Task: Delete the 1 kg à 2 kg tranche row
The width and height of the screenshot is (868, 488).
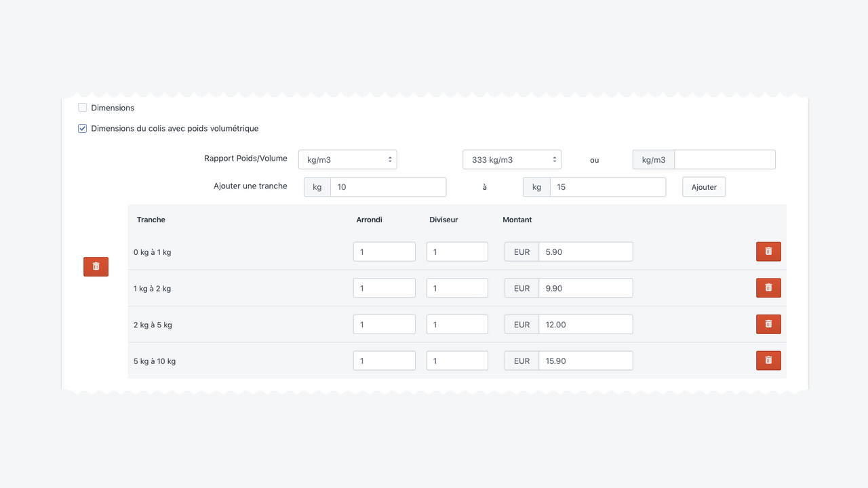Action: [x=768, y=288]
